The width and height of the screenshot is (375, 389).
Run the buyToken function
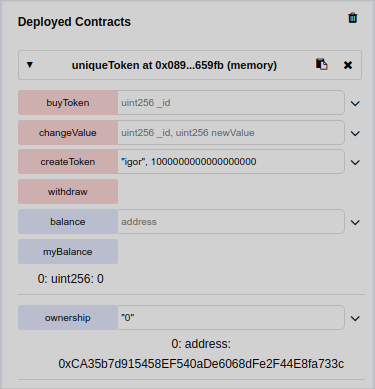(x=68, y=103)
